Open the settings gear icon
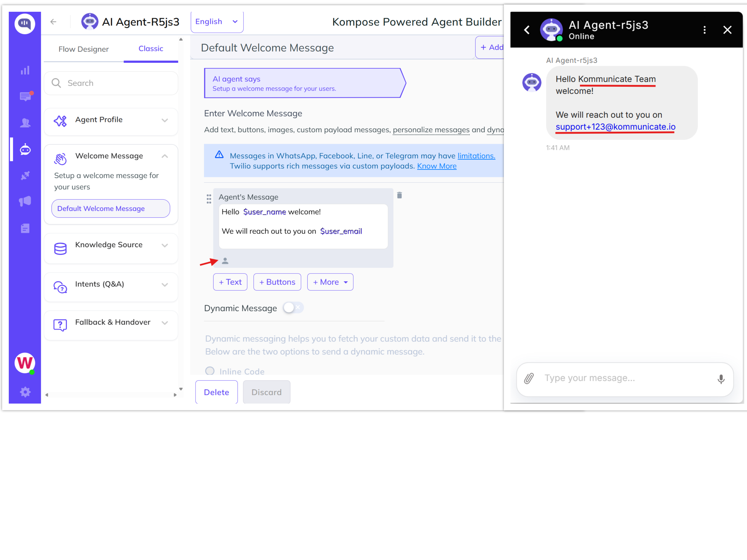The width and height of the screenshot is (747, 560). [x=25, y=392]
